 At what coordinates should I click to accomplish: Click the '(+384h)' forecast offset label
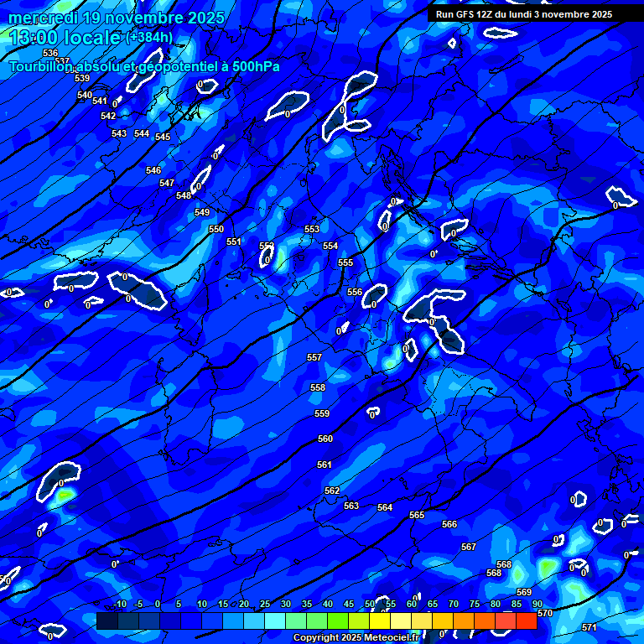point(149,38)
